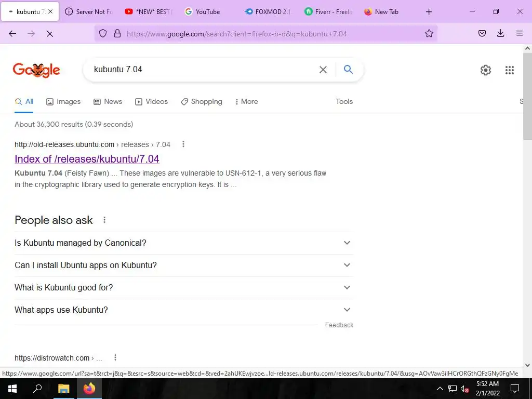Viewport: 532px width, 399px height.
Task: View site security via the padlock icon
Action: pos(117,33)
